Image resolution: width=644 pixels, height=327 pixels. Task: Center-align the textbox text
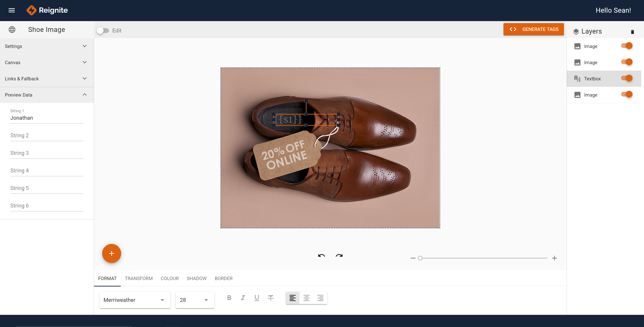click(306, 298)
